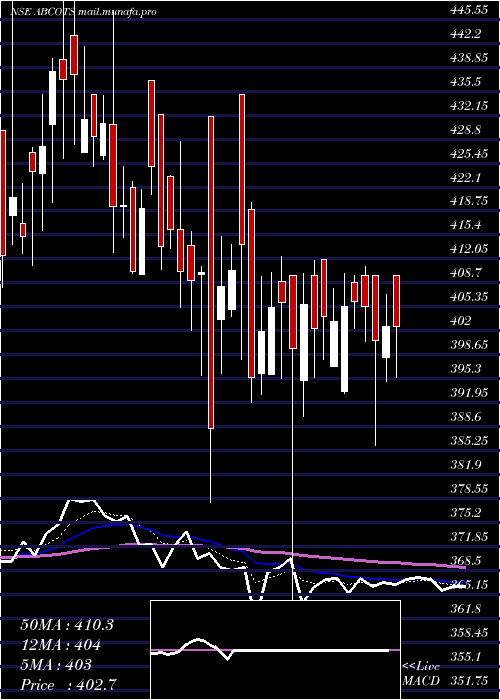Viewport: 500px width, 700px height.
Task: Click the 371.85 price axis label
Action: [469, 537]
